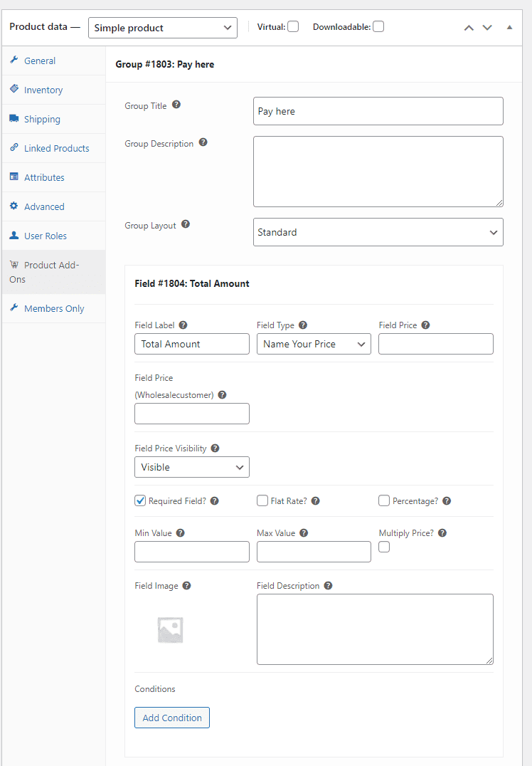Click the move panel up arrow icon
Screen dimensions: 532x766
coord(469,28)
